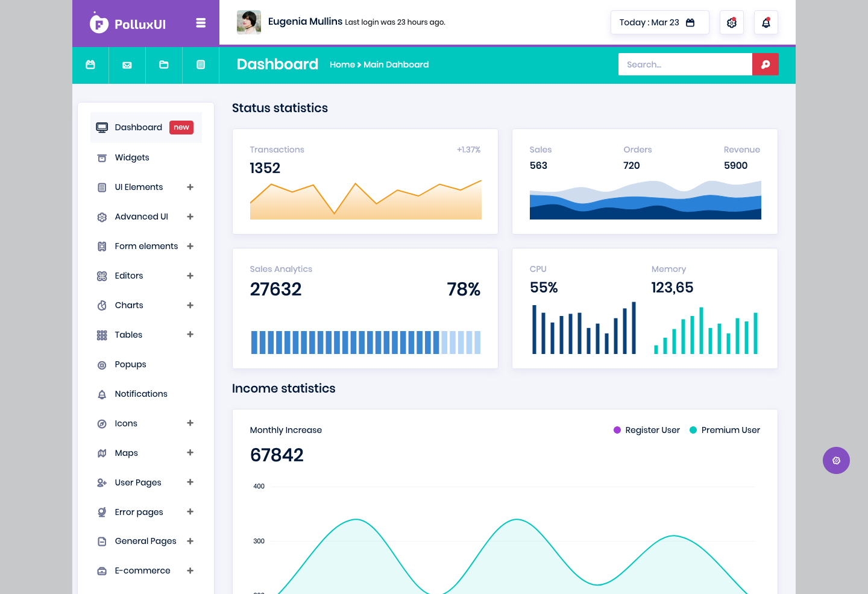Open the mail envelope icon in the teal toolbar
Image resolution: width=868 pixels, height=594 pixels.
(x=127, y=65)
